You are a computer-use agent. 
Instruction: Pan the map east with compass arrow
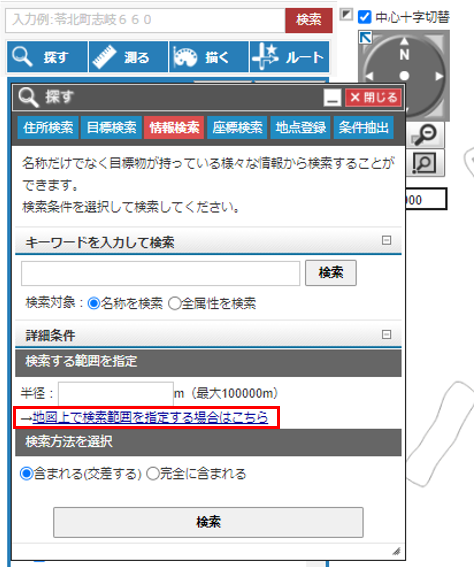click(x=439, y=76)
